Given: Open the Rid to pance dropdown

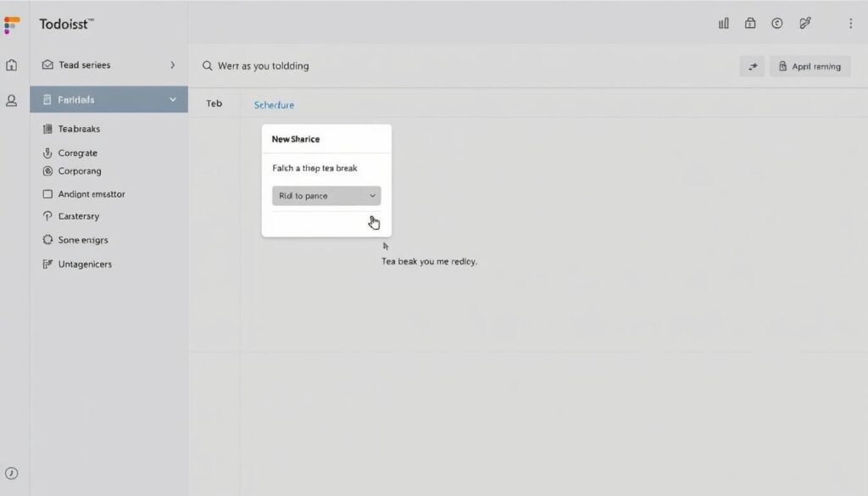Looking at the screenshot, I should (x=326, y=196).
